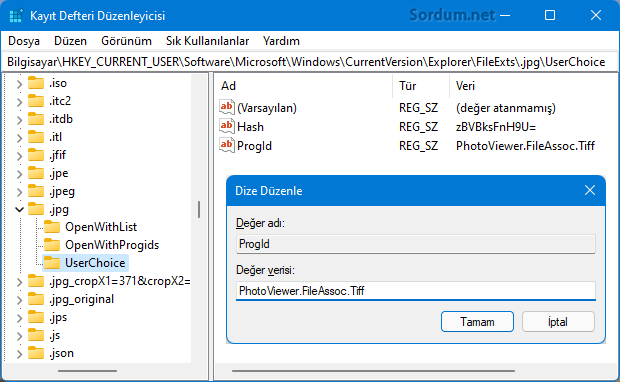Click the .itdb folder icon
The height and width of the screenshot is (382, 620).
pyautogui.click(x=36, y=119)
